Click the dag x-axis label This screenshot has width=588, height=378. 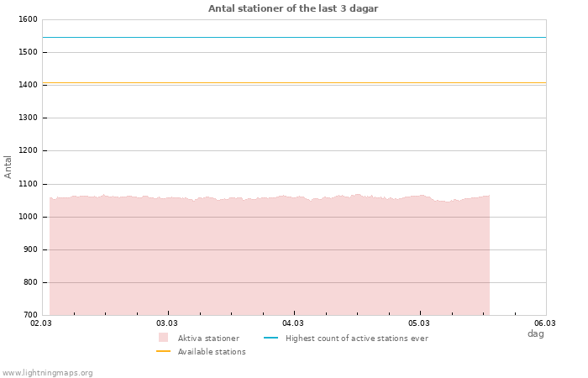point(535,333)
